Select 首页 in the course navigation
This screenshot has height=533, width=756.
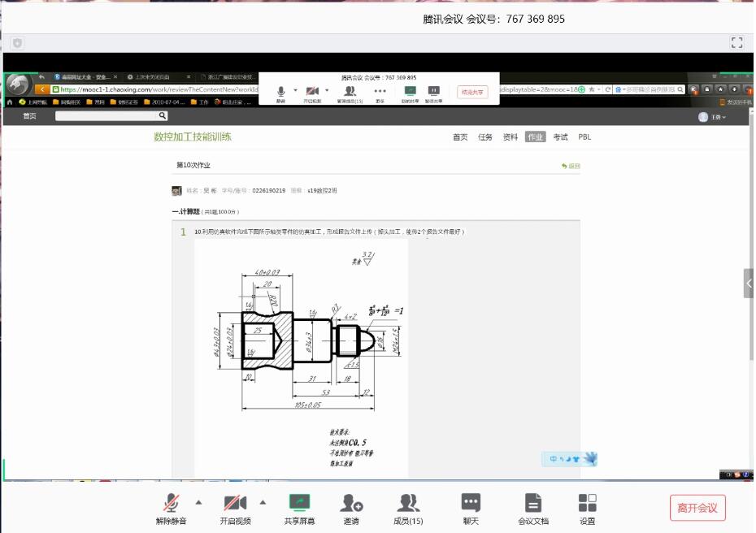(x=460, y=136)
